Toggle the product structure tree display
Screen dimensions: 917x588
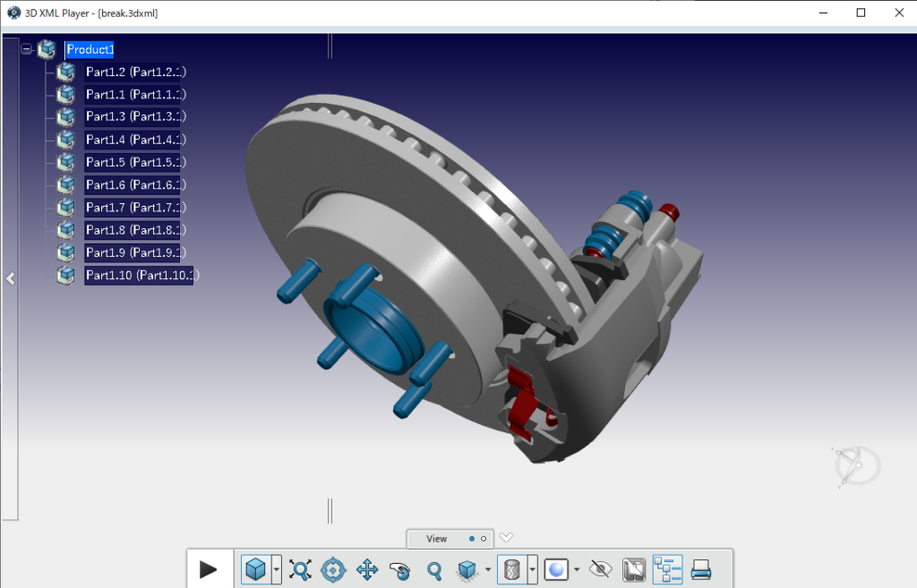click(x=667, y=569)
